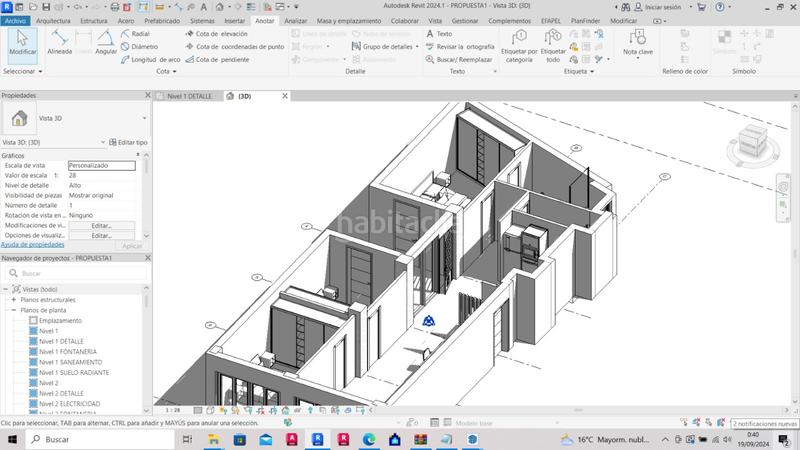Click the Windows Start button
Screen dimensions: 800x450
coord(11,439)
